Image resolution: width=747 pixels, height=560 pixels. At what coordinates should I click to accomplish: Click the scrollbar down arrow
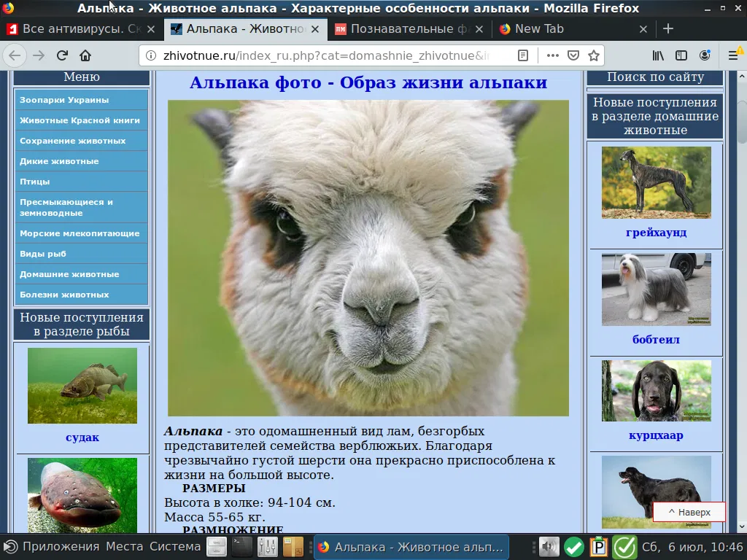coord(742,527)
